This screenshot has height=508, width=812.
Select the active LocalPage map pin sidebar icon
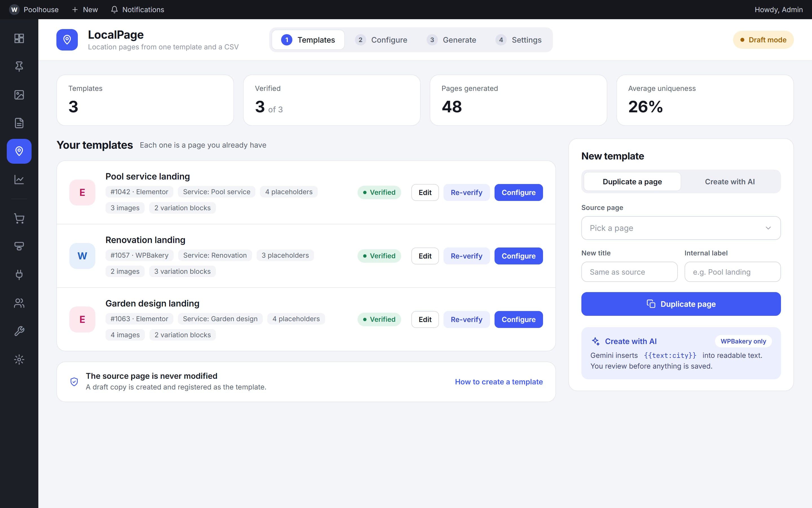[x=19, y=151]
